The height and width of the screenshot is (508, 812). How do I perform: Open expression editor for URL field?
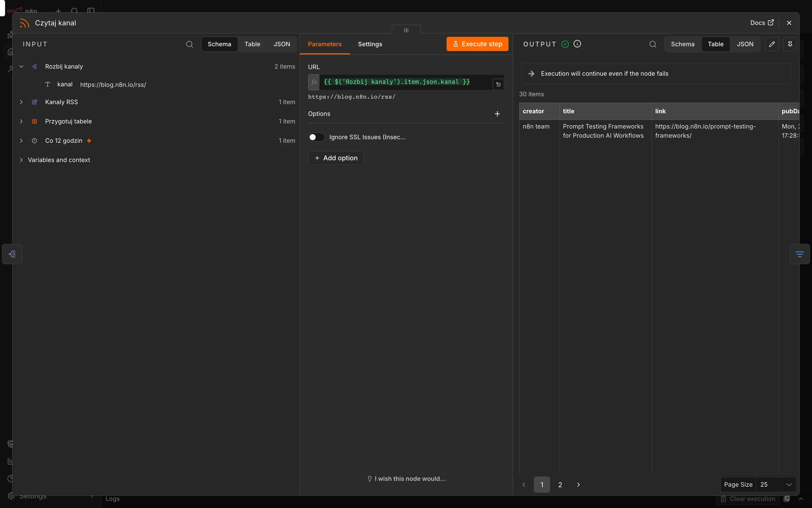(x=498, y=84)
